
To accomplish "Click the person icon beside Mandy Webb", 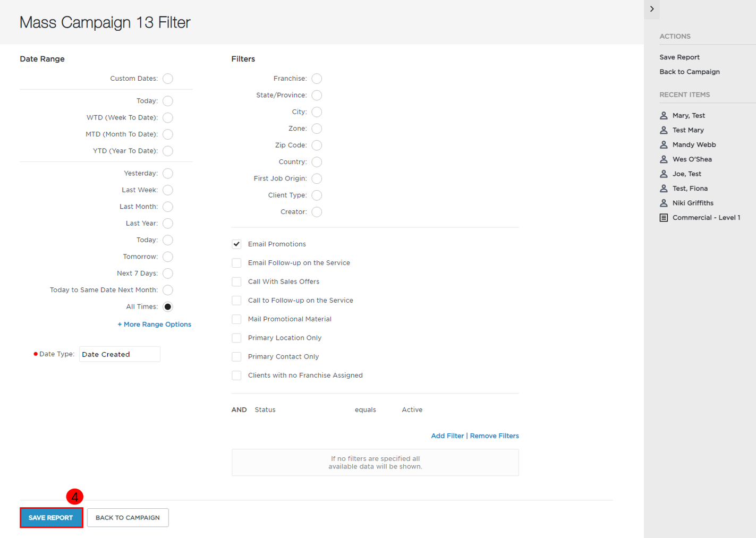I will (664, 144).
